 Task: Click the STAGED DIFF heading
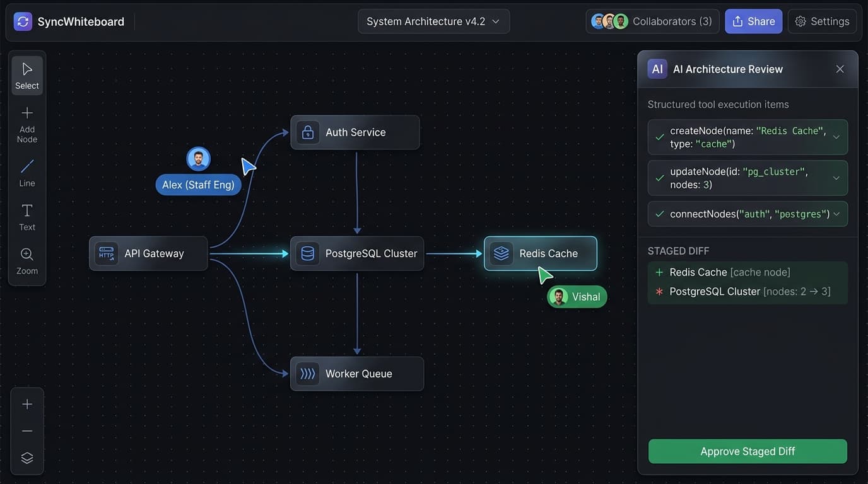tap(678, 251)
